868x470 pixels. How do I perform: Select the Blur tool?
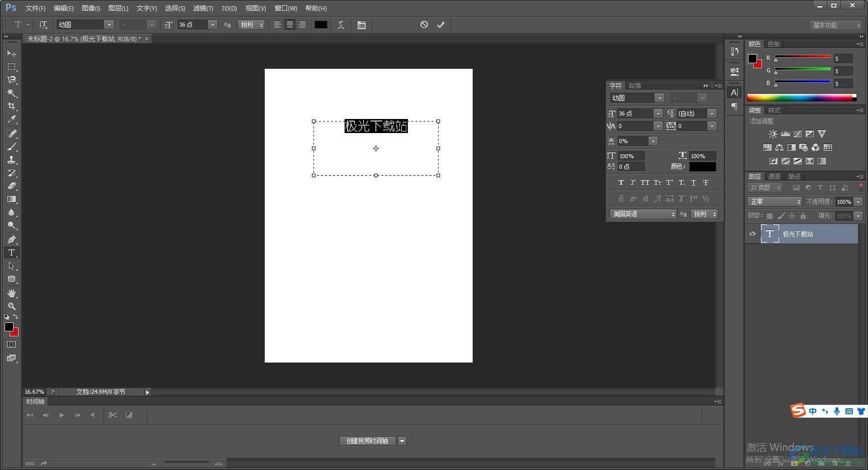pyautogui.click(x=12, y=212)
